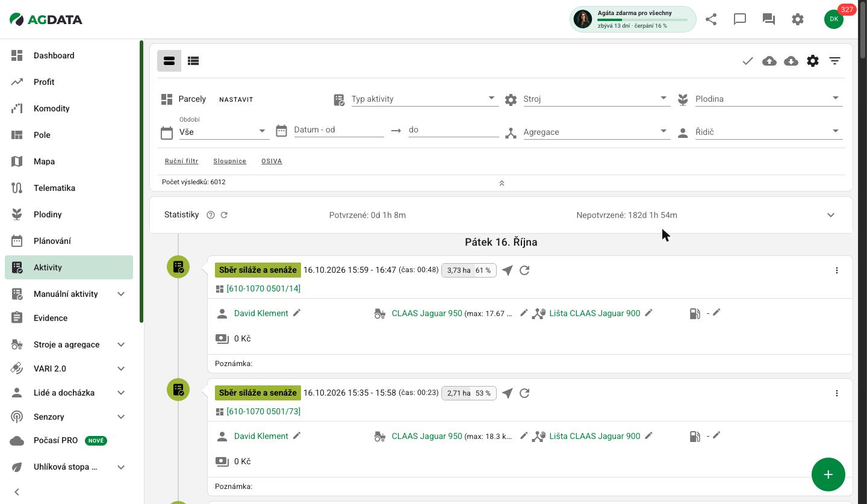867x504 pixels.
Task: Show track for the 15:59 activity
Action: tap(508, 270)
